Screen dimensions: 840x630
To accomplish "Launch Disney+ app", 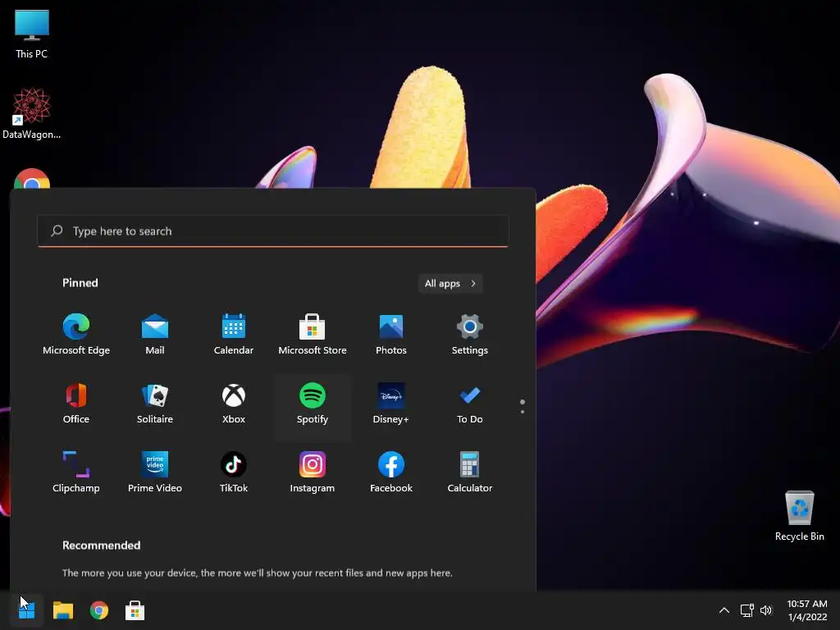I will coord(391,404).
